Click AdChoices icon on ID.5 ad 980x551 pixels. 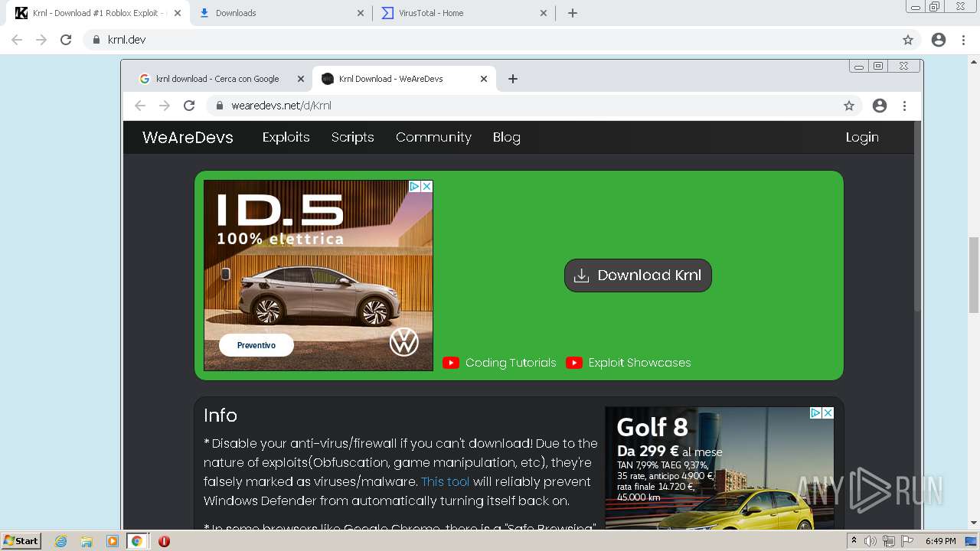coord(414,186)
